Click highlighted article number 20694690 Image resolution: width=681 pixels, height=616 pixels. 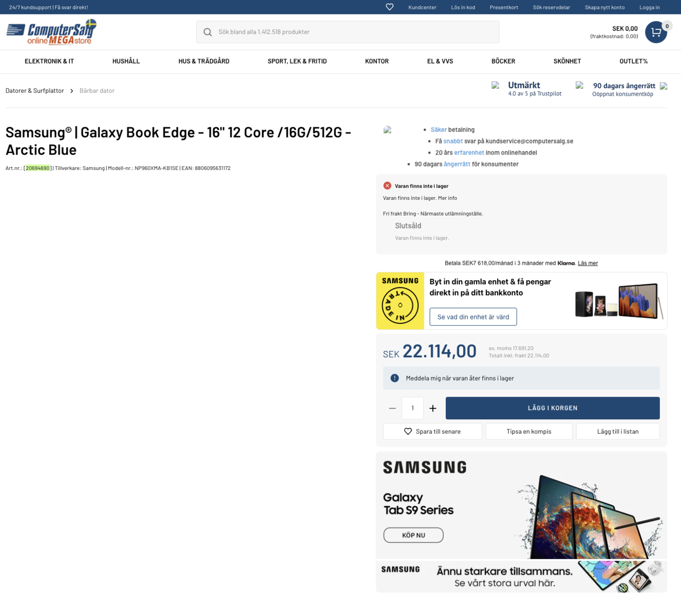pyautogui.click(x=37, y=168)
